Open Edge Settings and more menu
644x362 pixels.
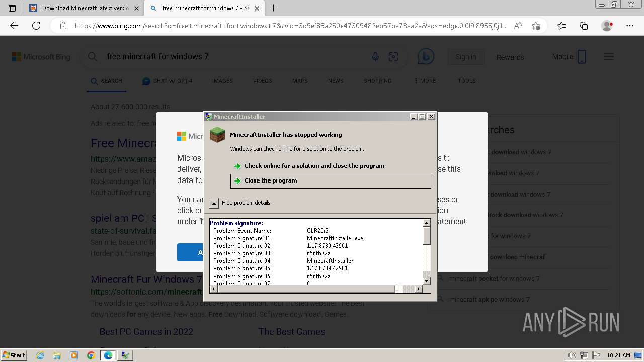pyautogui.click(x=630, y=26)
